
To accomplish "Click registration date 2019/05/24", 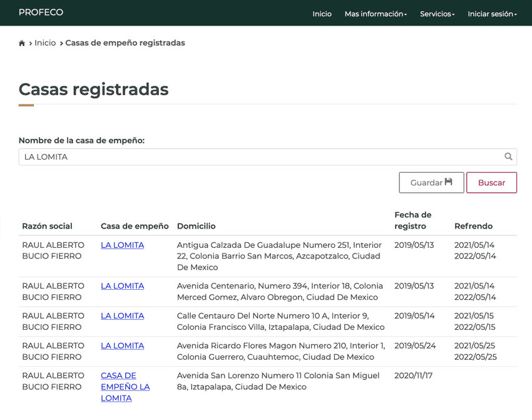I will pyautogui.click(x=415, y=346).
